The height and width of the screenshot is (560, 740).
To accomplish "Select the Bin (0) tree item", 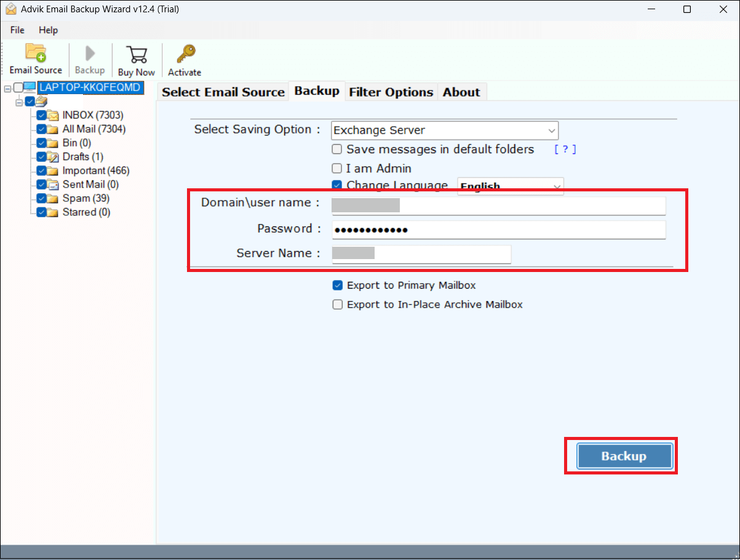I will tap(77, 143).
